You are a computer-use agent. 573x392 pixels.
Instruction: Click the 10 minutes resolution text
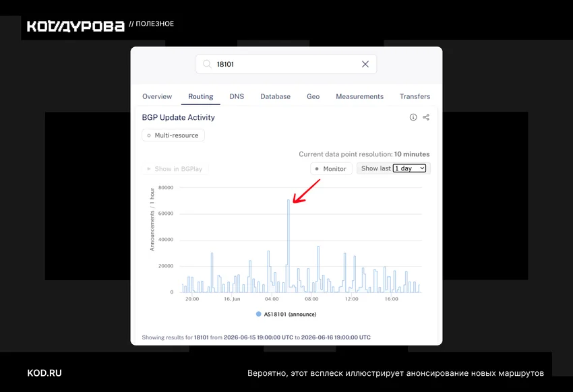412,154
